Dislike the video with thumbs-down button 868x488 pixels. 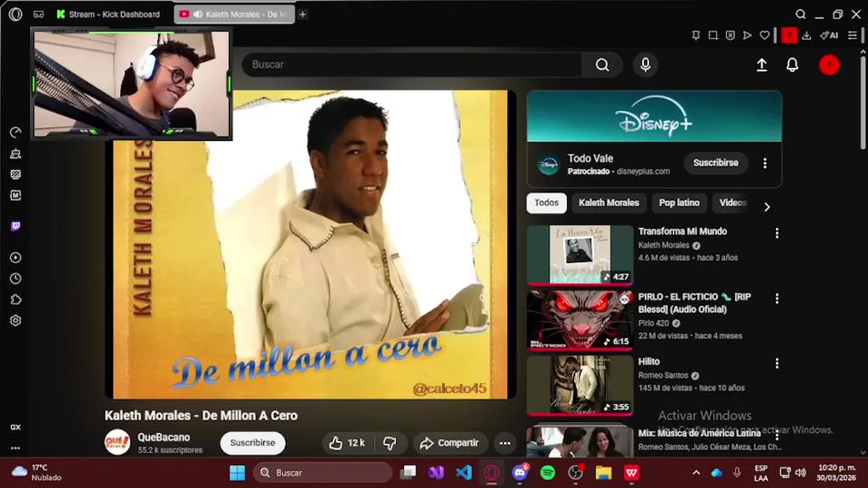(389, 443)
